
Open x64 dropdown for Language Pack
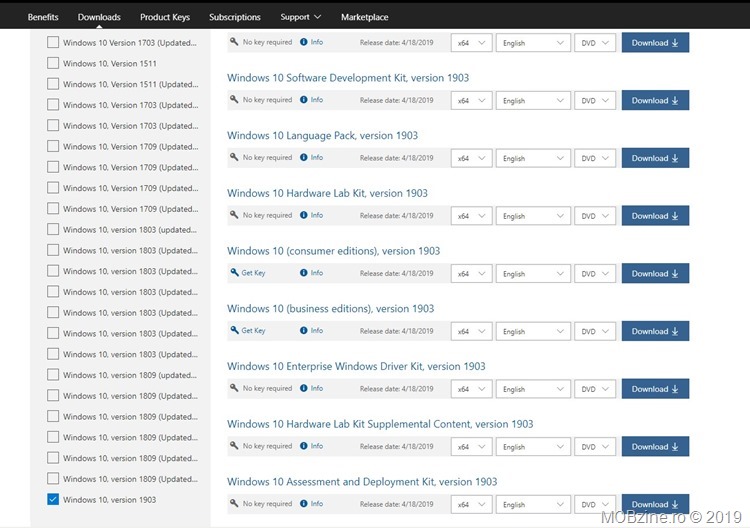click(x=472, y=158)
